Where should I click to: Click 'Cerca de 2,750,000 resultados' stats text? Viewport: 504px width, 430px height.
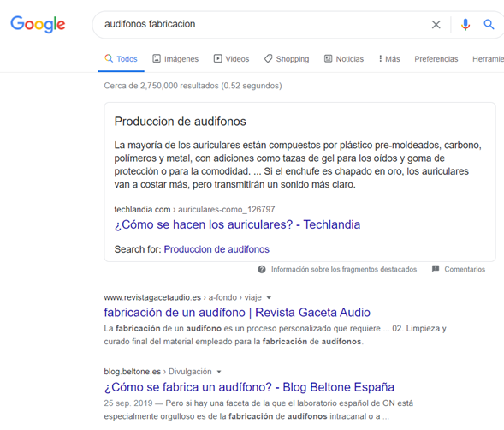pyautogui.click(x=193, y=86)
